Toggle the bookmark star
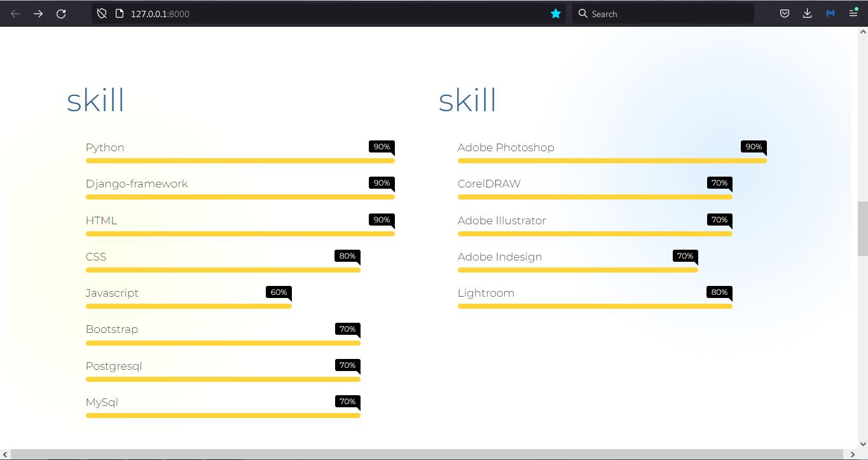 click(555, 13)
